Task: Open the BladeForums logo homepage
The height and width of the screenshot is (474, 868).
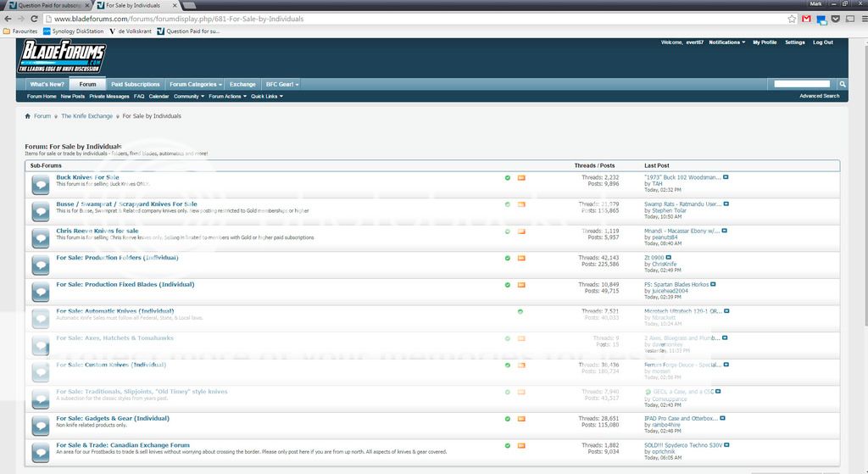Action: tap(62, 57)
